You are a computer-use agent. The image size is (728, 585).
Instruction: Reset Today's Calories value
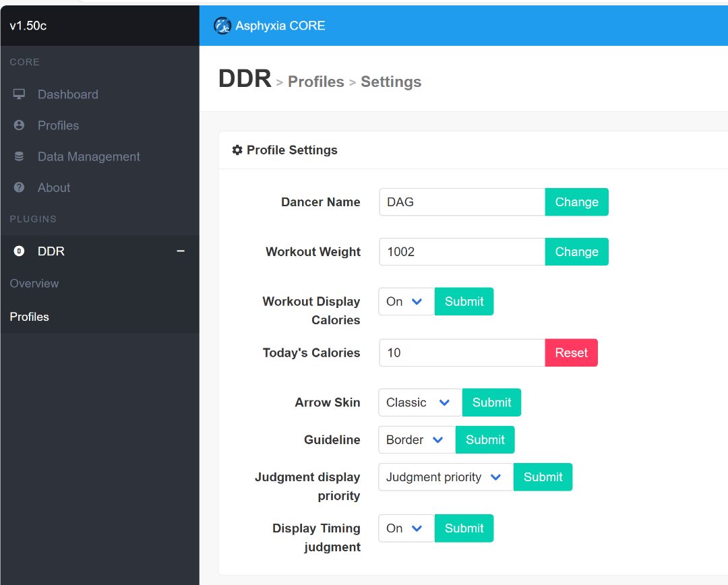[571, 353]
